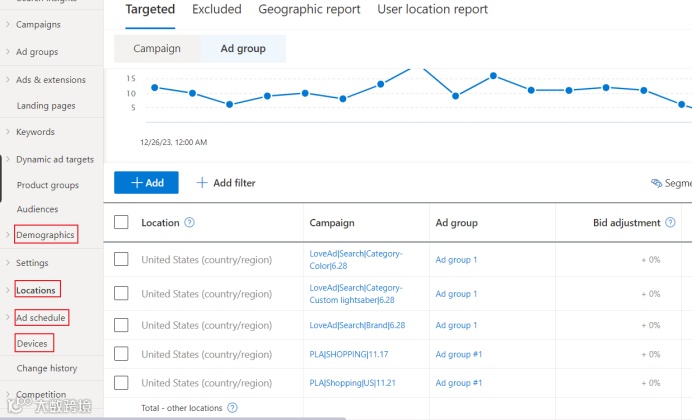Click the Bid adjustment help icon
The width and height of the screenshot is (693, 420).
coord(670,223)
